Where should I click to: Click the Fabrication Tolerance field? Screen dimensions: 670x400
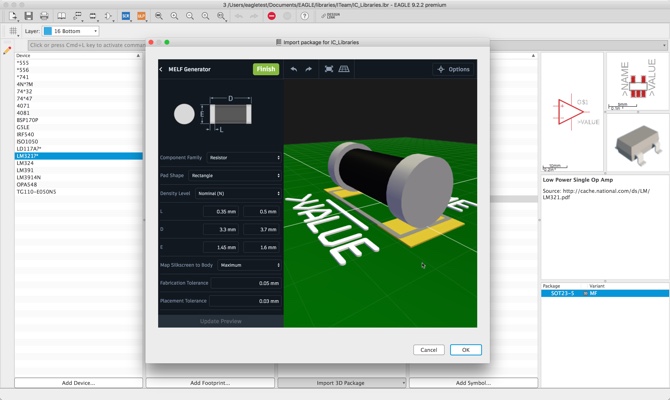coord(246,283)
